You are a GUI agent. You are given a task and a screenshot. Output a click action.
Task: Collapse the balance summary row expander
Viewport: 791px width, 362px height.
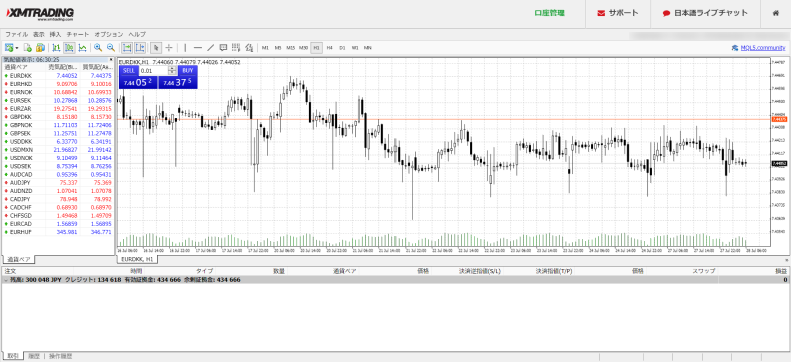pos(6,279)
